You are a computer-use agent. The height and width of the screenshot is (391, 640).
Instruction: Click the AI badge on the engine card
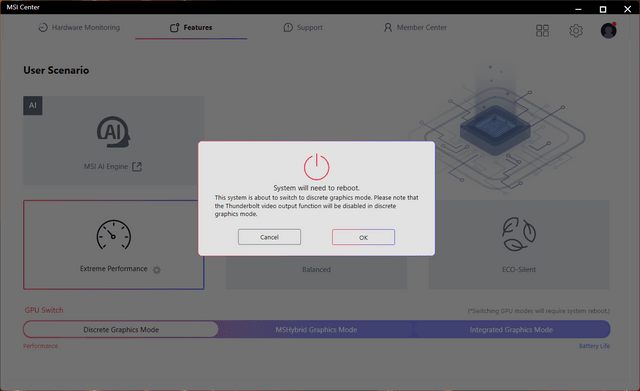33,106
